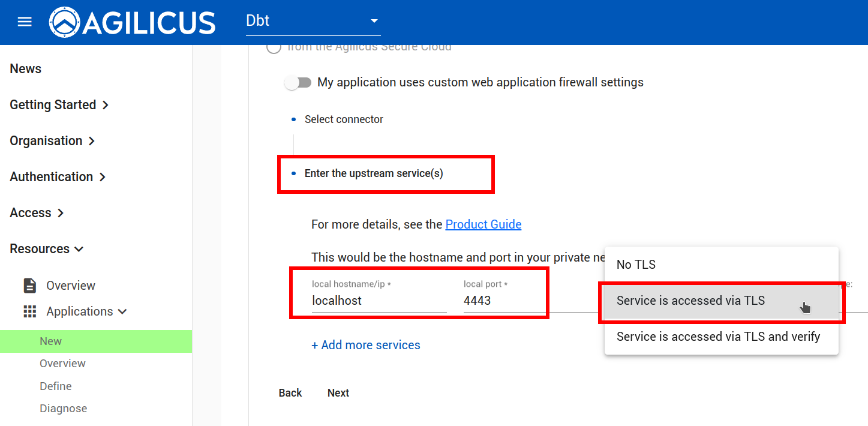Screen dimensions: 868x426
Task: Click the local hostname/ip field
Action: [379, 301]
